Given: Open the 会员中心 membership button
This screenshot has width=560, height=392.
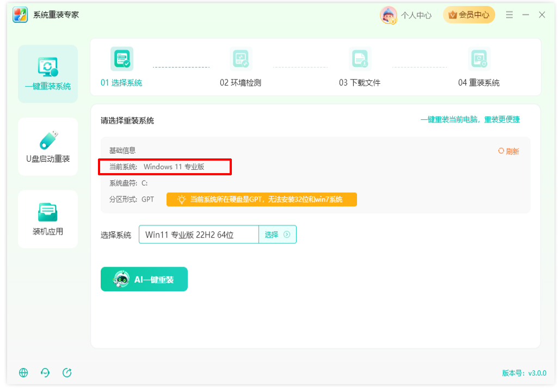Looking at the screenshot, I should 469,15.
